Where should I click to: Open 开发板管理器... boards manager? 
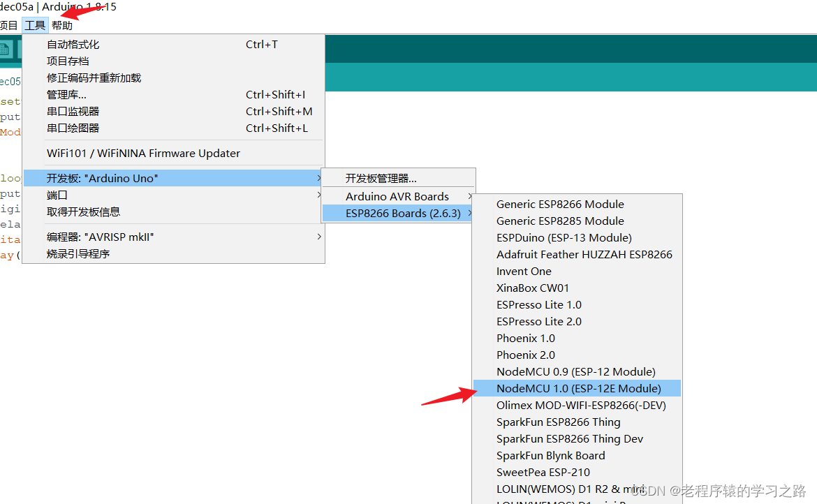click(x=399, y=178)
